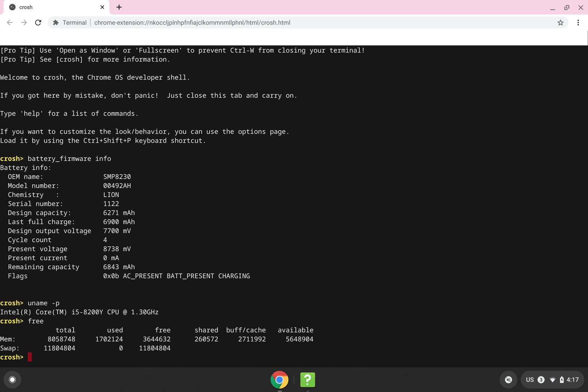Click the remaining capacity 6843 mAh
Viewport: 588px width, 392px height.
119,267
